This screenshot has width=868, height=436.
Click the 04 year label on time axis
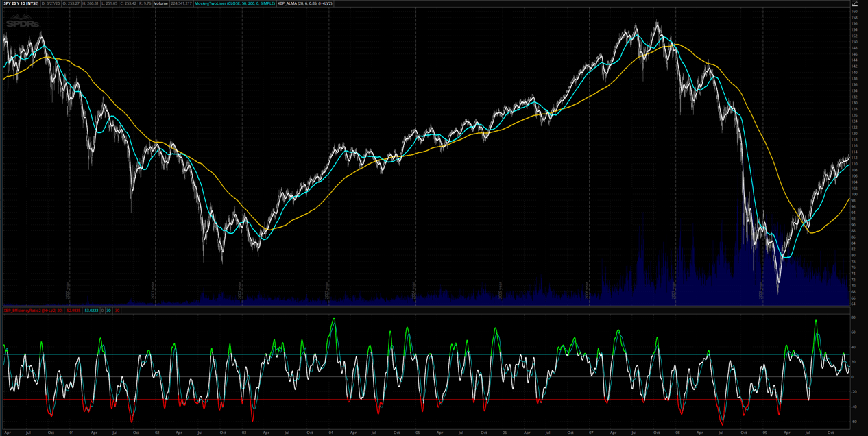tap(331, 432)
